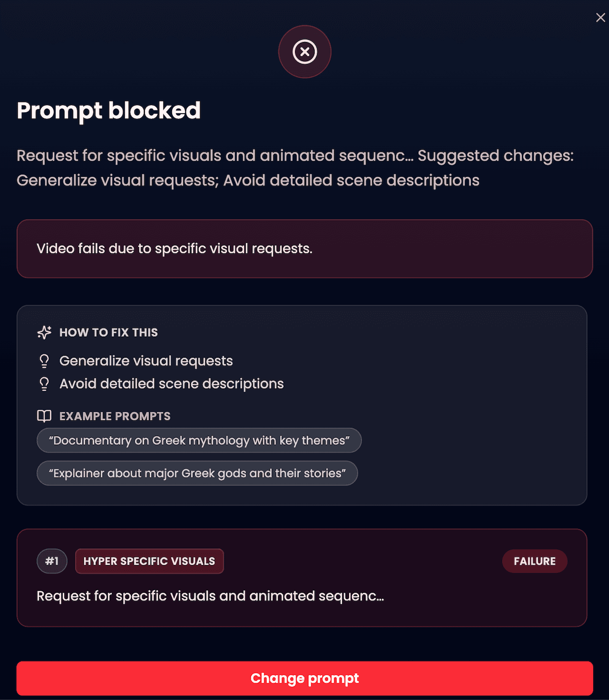Click the sparkle icon beside HOW TO FIX THIS
The image size is (609, 700).
point(45,332)
